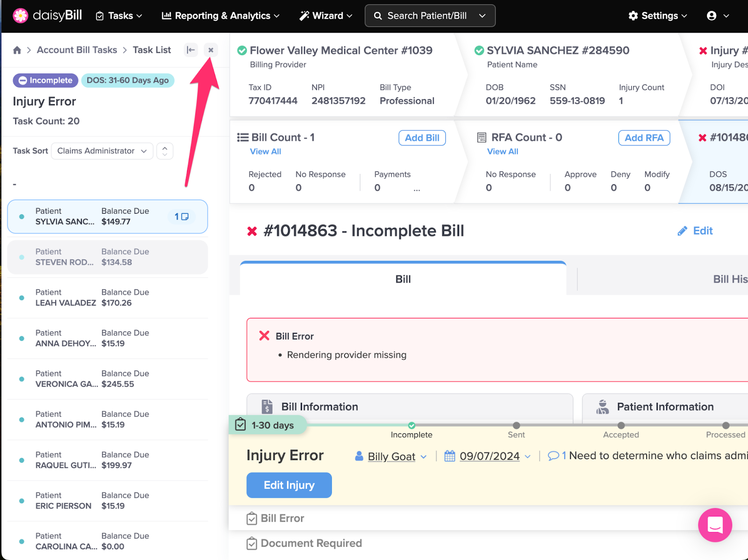
Task: Open the Task List breadcrumb
Action: [x=152, y=50]
